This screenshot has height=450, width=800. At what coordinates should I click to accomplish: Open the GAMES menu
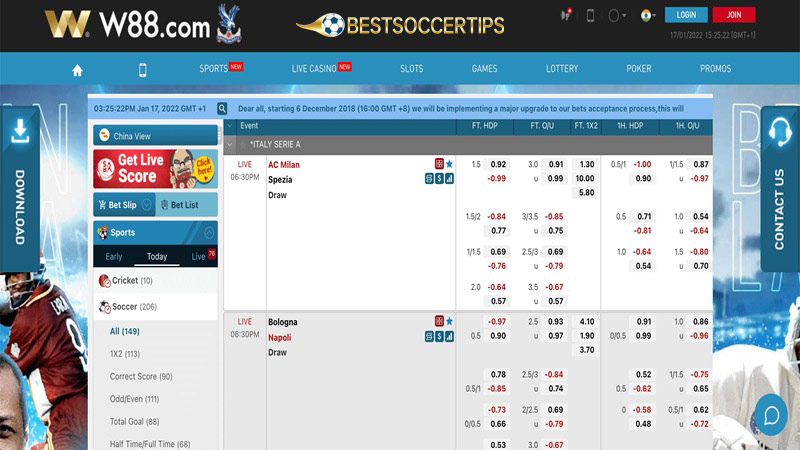point(484,68)
